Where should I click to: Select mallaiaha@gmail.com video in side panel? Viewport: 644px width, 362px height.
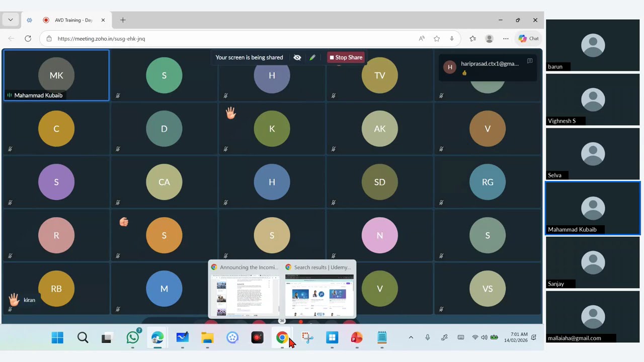point(593,317)
